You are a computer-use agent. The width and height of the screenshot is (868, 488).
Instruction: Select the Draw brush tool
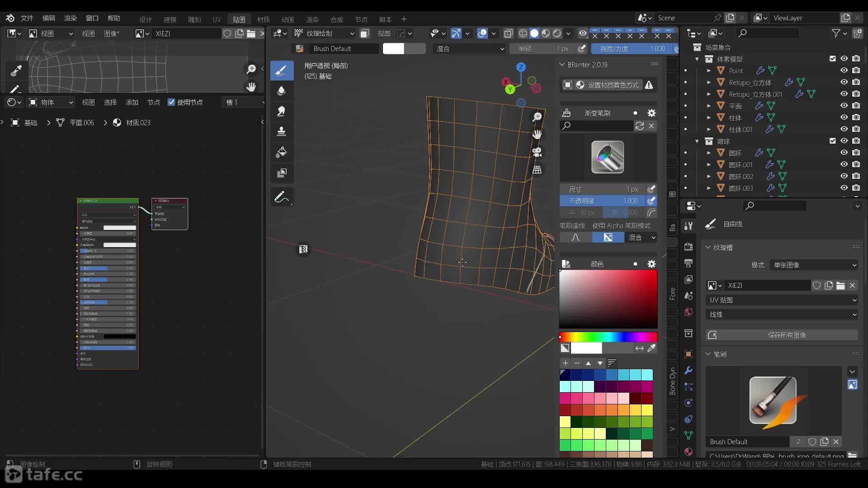click(282, 70)
